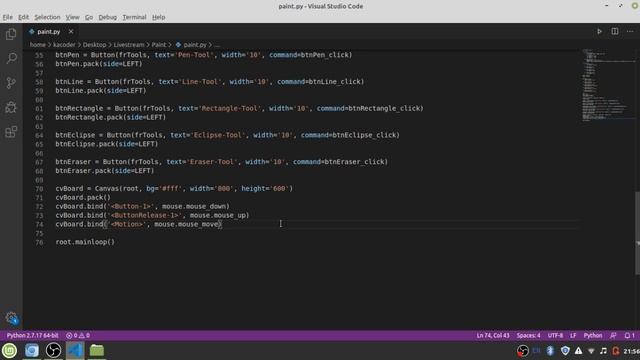640x360 pixels.
Task: Click on 'btnEraser.pack(side=LEFT)' line
Action: point(105,171)
